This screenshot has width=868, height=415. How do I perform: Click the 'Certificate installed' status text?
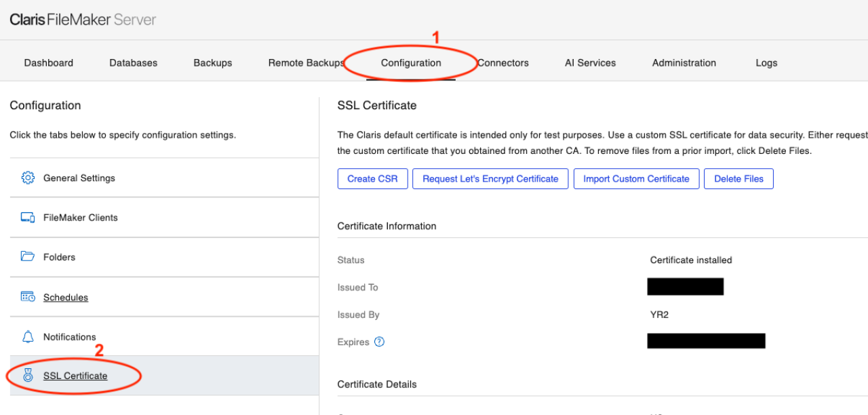tap(691, 260)
